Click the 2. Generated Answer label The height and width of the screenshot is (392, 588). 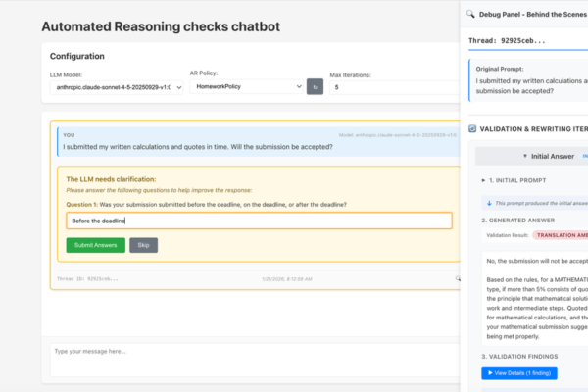(x=517, y=220)
